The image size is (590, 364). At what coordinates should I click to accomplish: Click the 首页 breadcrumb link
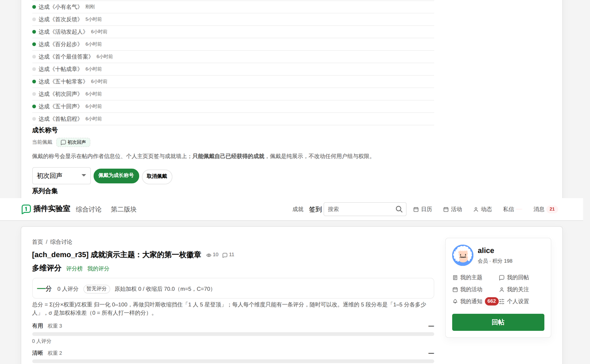pos(37,242)
